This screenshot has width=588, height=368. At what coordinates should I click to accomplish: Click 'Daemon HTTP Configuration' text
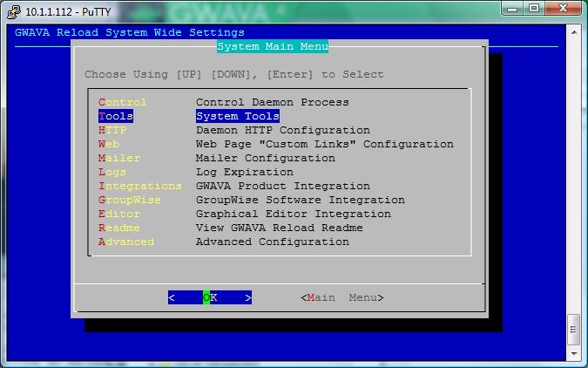(283, 130)
